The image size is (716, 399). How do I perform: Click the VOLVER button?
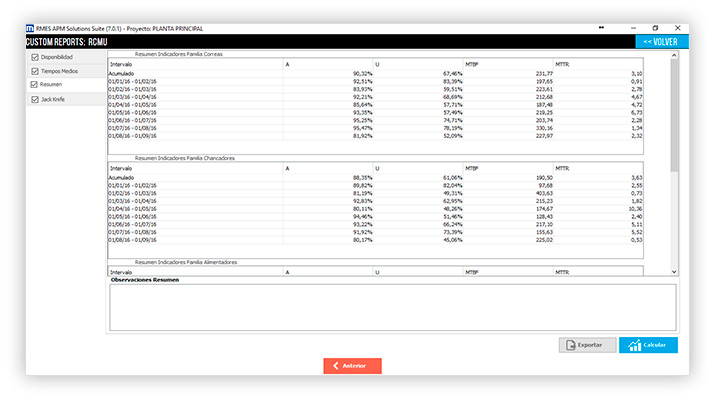662,42
